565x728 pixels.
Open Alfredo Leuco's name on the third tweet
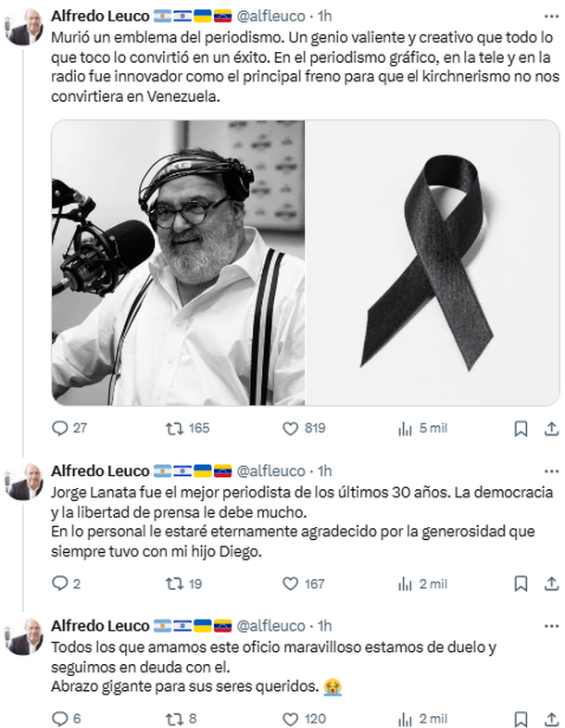click(100, 626)
